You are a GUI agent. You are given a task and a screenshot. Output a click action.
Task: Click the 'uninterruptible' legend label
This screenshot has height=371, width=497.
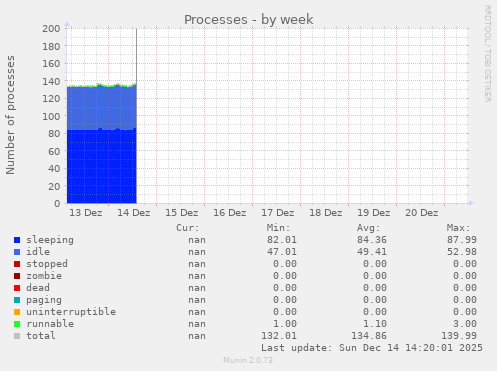71,312
